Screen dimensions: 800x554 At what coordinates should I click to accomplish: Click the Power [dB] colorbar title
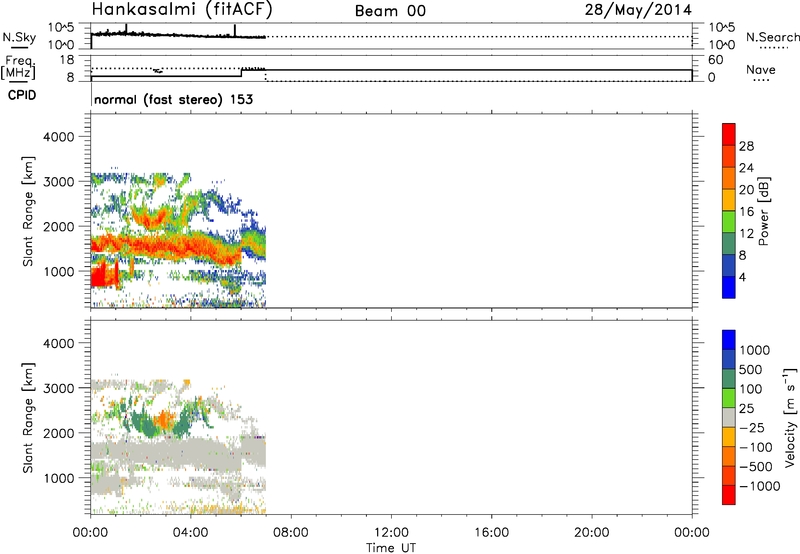click(763, 211)
